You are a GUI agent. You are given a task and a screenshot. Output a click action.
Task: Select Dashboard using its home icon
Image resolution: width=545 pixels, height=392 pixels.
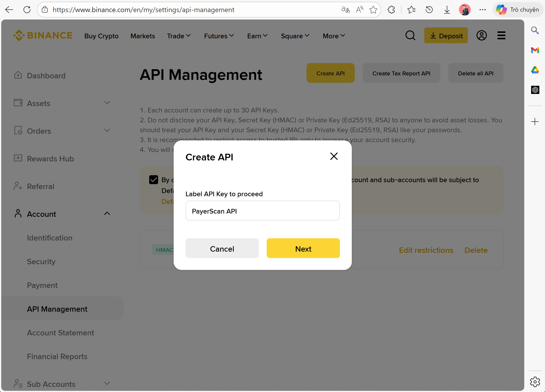(18, 75)
